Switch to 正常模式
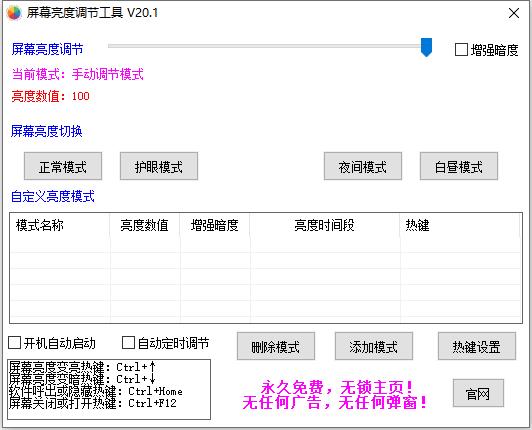 [63, 166]
